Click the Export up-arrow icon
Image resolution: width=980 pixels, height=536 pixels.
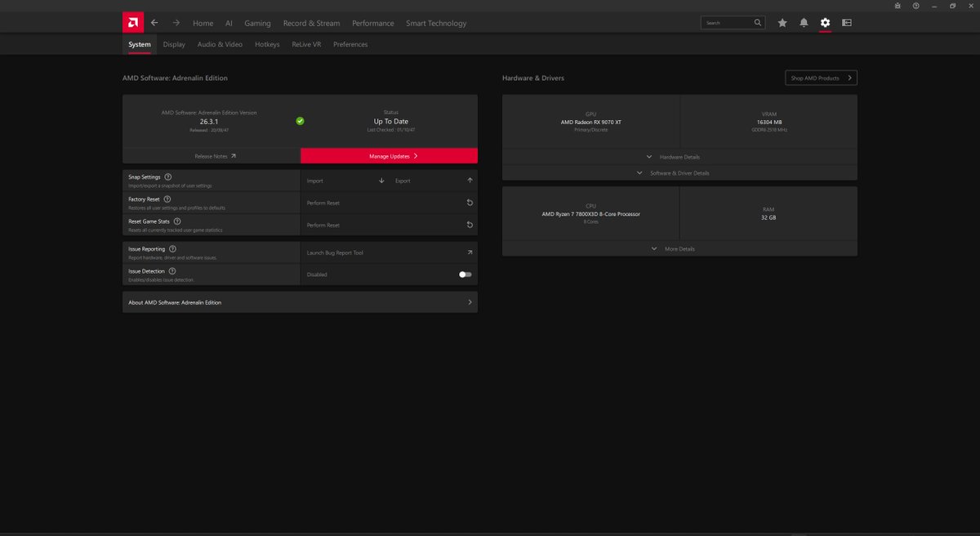click(x=470, y=181)
